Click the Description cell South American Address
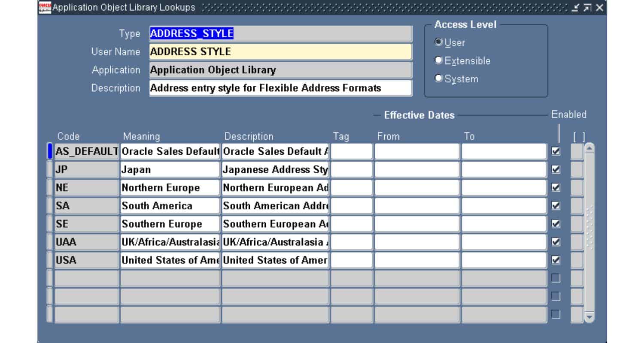The image size is (644, 343). (275, 206)
